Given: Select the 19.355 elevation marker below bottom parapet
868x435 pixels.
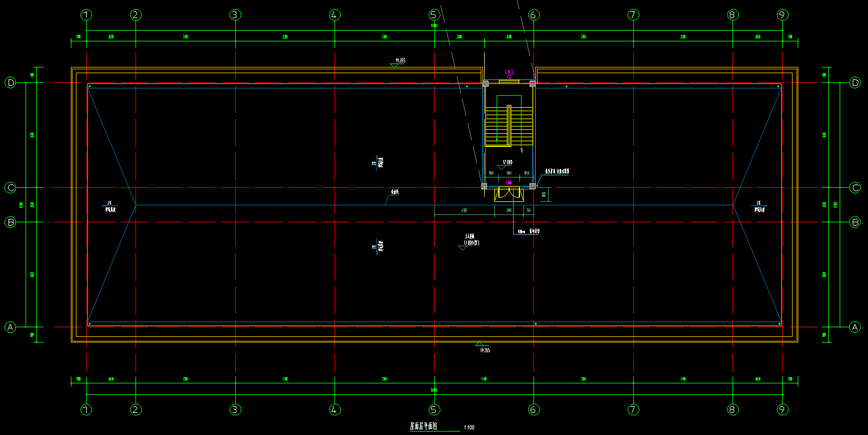Looking at the screenshot, I should click(483, 348).
